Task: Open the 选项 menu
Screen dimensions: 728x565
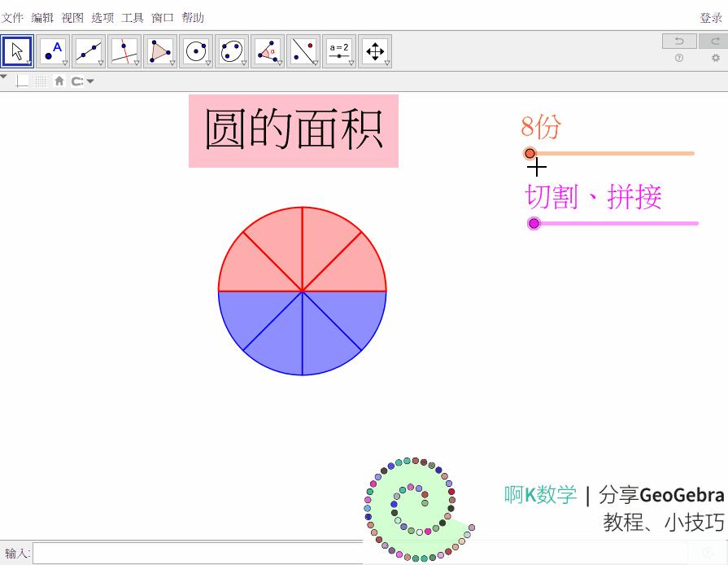Action: tap(102, 16)
